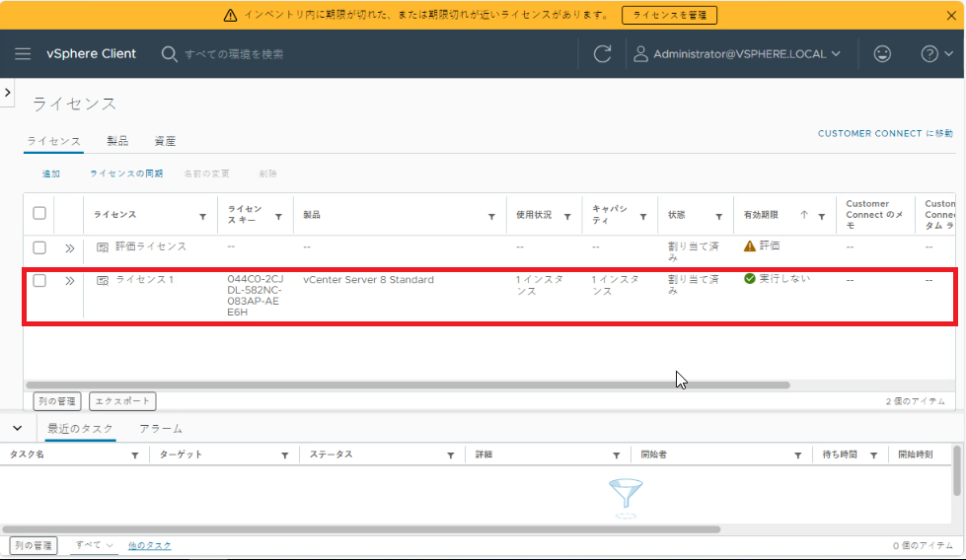Expand the left navigation panel
966x560 pixels.
(x=7, y=93)
